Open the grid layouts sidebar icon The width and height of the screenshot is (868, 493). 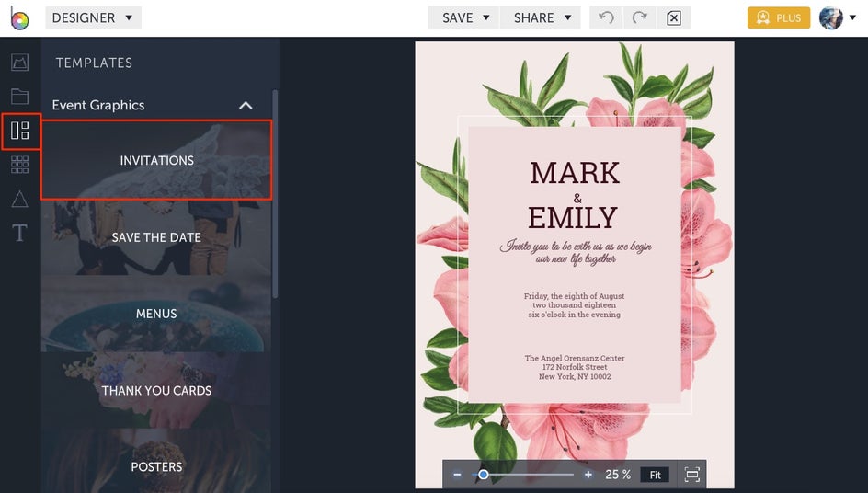click(x=20, y=165)
